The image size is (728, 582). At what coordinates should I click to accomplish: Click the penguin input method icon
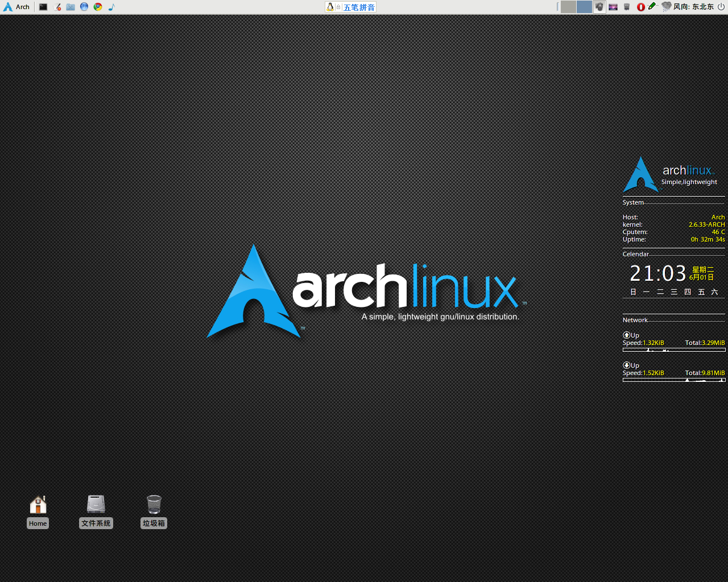(330, 7)
